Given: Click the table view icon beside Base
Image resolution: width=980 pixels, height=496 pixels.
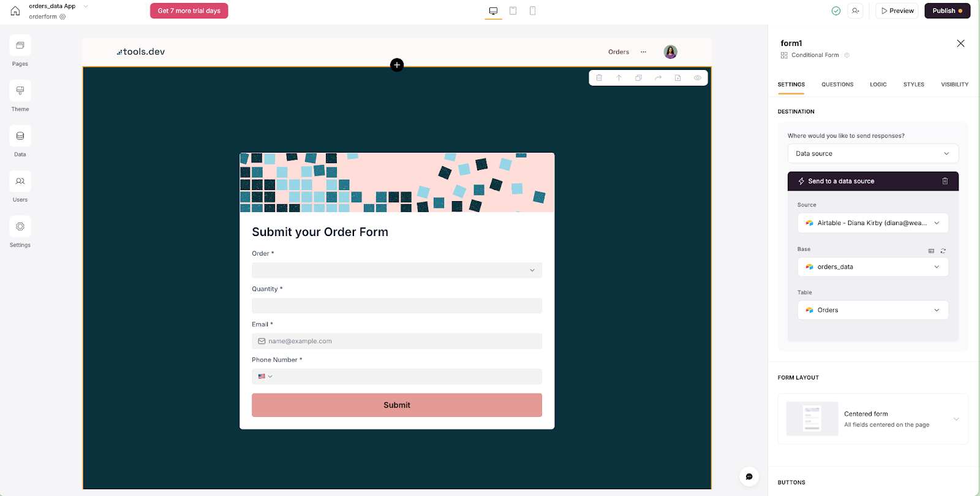Looking at the screenshot, I should click(932, 251).
